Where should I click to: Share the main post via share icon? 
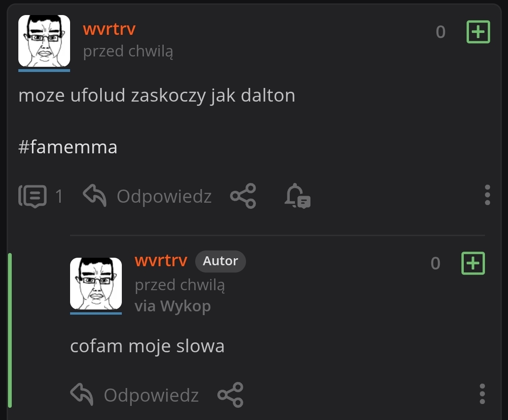(x=243, y=196)
